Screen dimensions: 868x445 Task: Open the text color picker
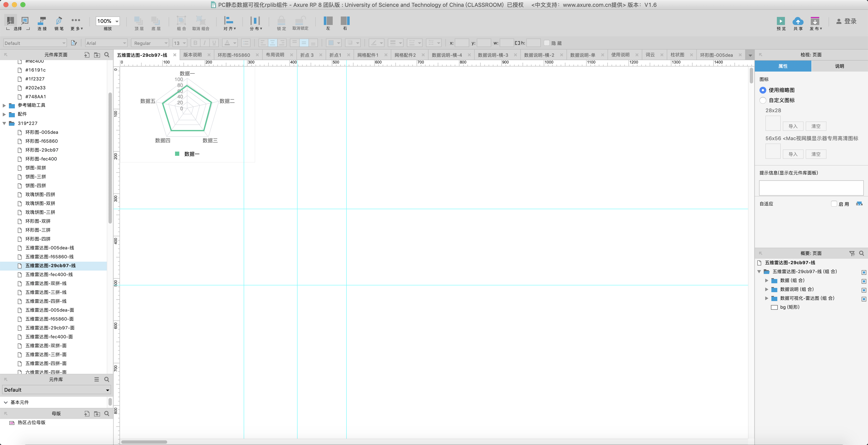[230, 43]
